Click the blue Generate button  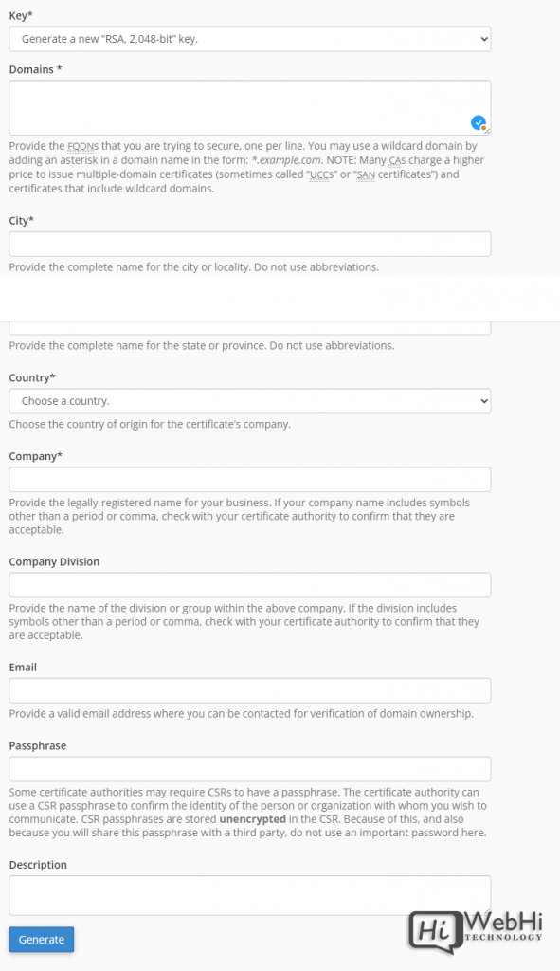tap(42, 940)
